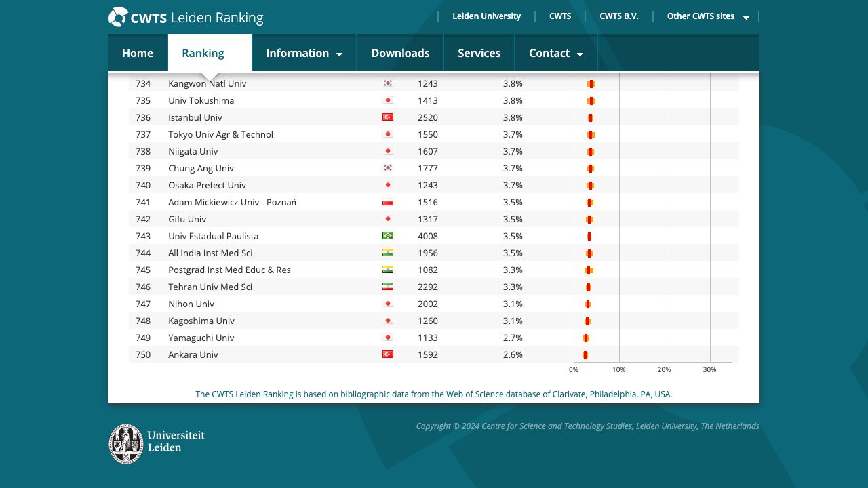Click Iran flag beside Tehran Univ Med Sci

pos(388,287)
